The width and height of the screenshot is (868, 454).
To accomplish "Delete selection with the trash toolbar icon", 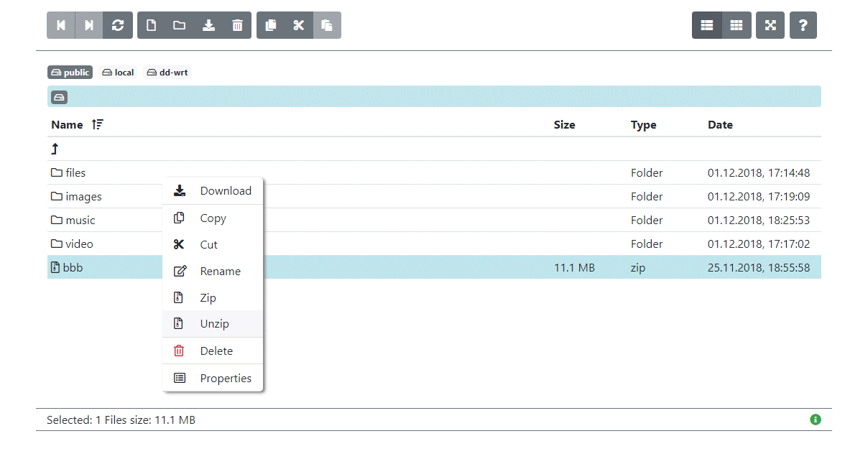I will point(237,24).
